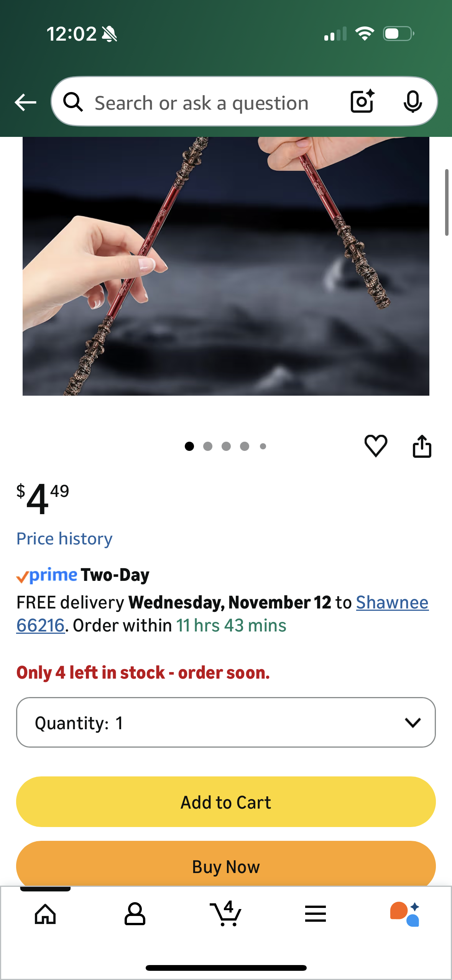The width and height of the screenshot is (452, 980).
Task: Go to Home tab
Action: pos(45,914)
